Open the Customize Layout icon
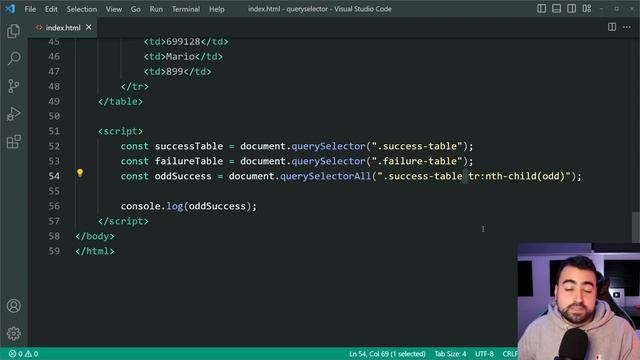Viewport: 640px width, 360px height. pos(587,9)
